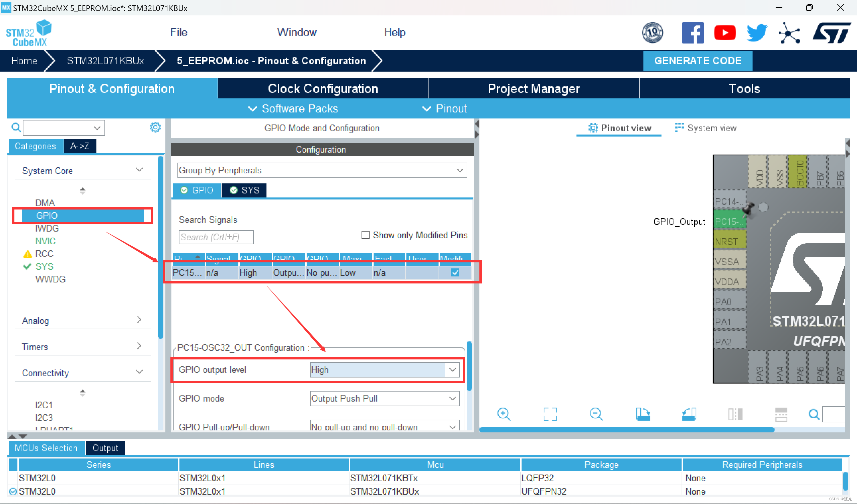Open the GPIO mode dropdown
The image size is (857, 504).
385,399
